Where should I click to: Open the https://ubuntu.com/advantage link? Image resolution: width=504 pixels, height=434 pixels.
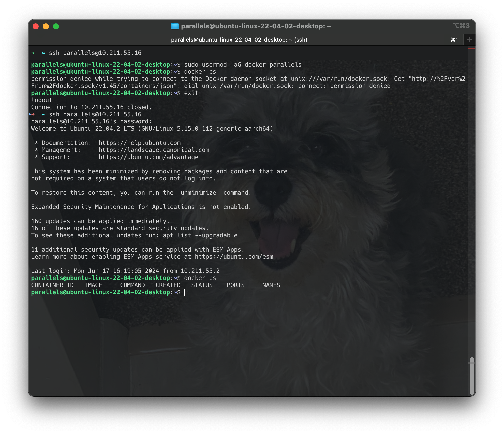coord(149,157)
